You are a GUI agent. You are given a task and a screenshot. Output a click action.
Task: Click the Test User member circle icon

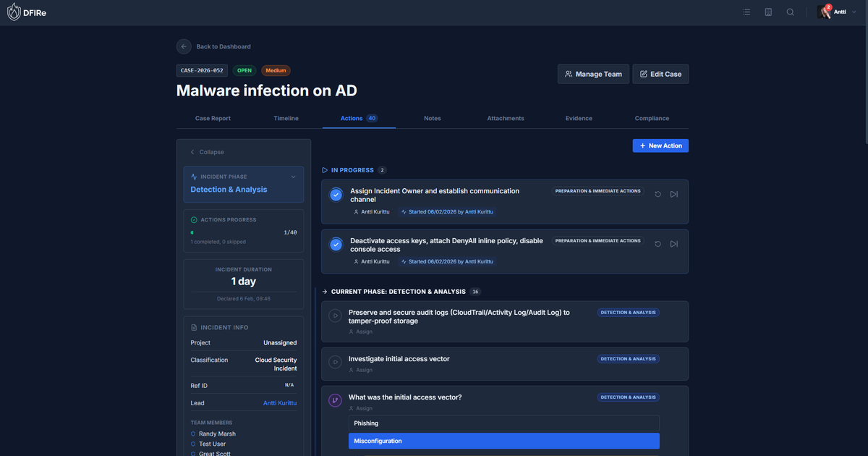pyautogui.click(x=193, y=444)
